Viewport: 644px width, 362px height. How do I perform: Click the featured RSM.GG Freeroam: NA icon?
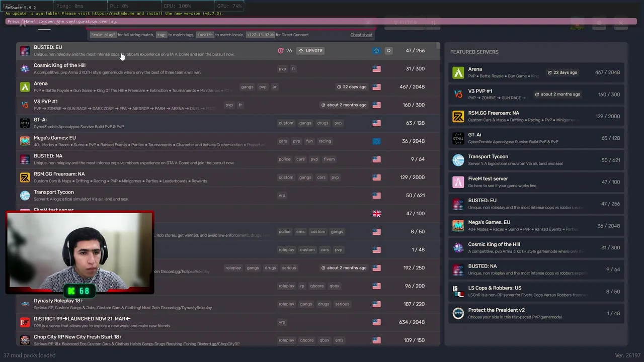tap(458, 116)
